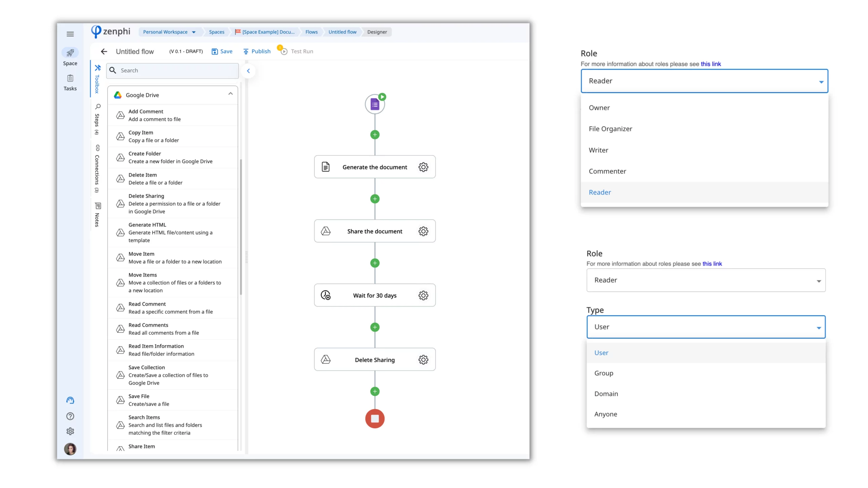868x488 pixels.
Task: Open settings on the Share the document step
Action: (x=423, y=231)
